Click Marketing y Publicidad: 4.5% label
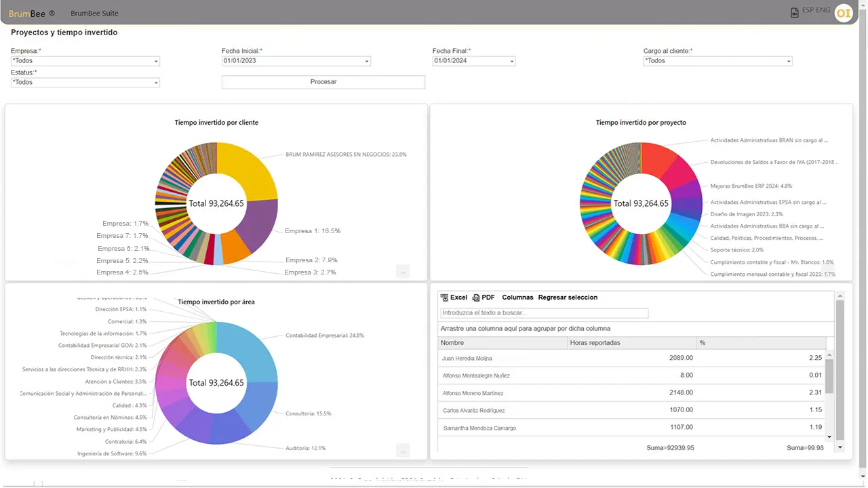Image resolution: width=868 pixels, height=488 pixels. [111, 429]
